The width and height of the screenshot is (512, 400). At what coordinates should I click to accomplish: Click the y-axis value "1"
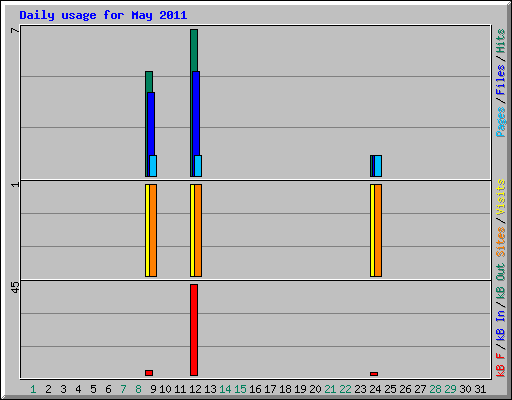[15, 184]
